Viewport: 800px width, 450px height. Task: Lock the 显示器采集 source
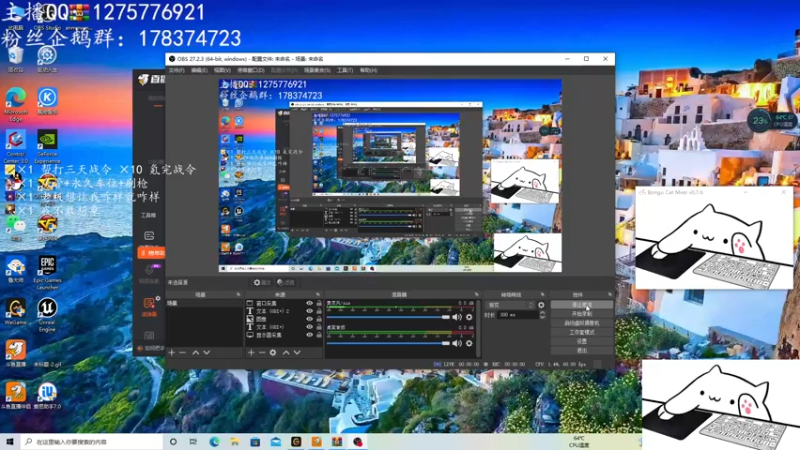point(319,335)
